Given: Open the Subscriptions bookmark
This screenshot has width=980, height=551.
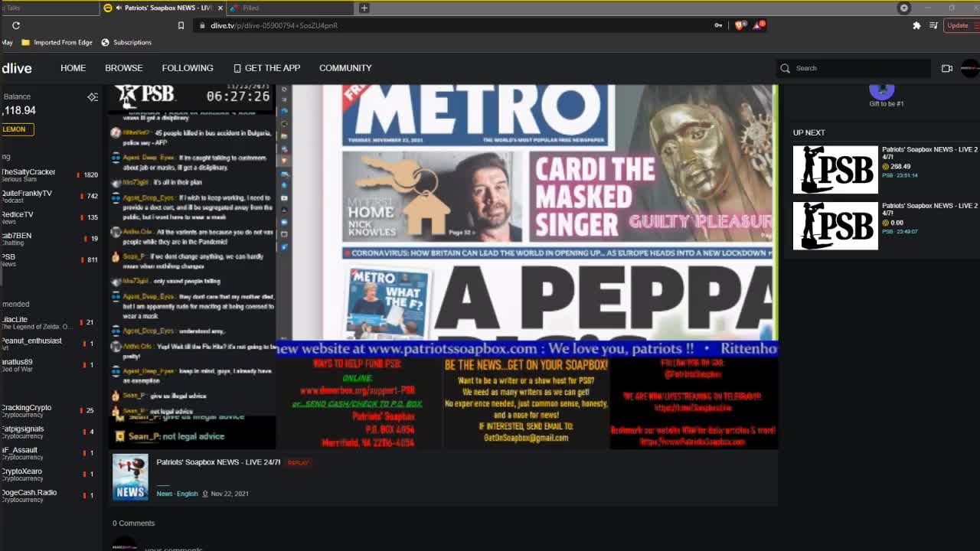Looking at the screenshot, I should coord(126,42).
